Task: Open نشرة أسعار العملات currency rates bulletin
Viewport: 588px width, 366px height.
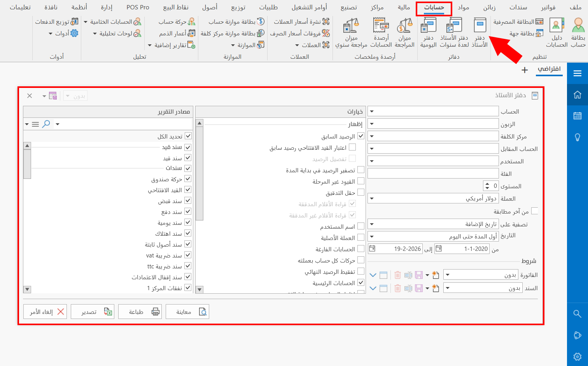Action: [302, 22]
